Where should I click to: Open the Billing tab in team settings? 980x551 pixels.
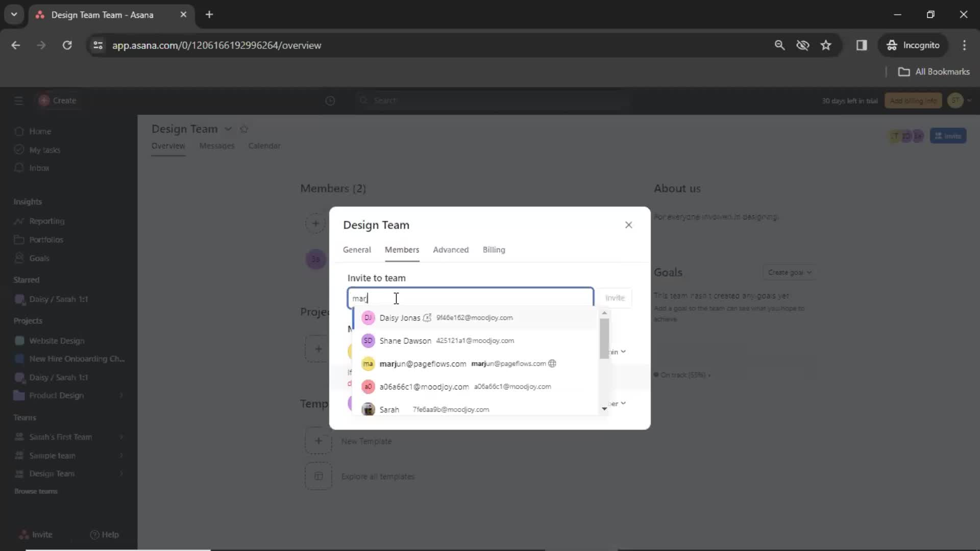pyautogui.click(x=495, y=249)
